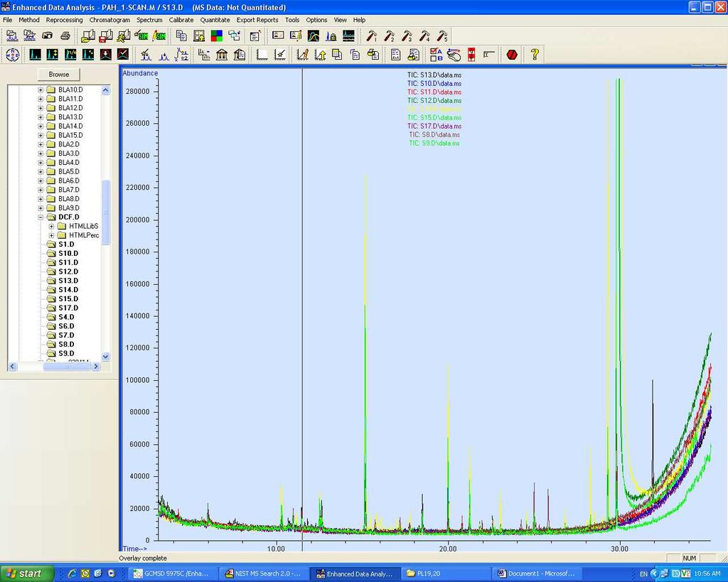Select the S9.D data folder
Viewport: 728px width, 582px height.
(66, 354)
